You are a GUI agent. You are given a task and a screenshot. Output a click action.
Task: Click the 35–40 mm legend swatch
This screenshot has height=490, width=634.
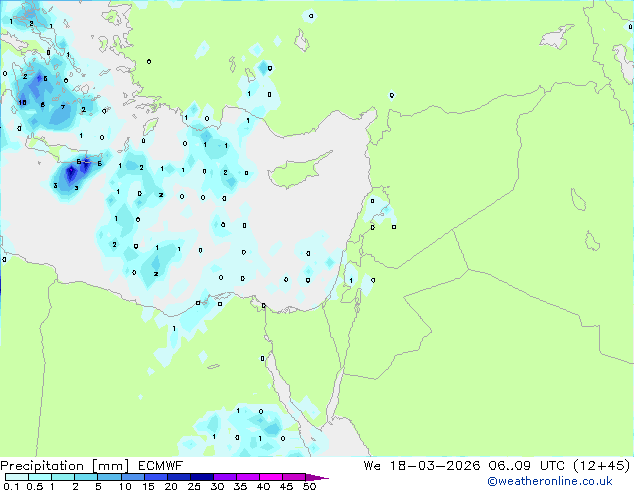(x=247, y=477)
